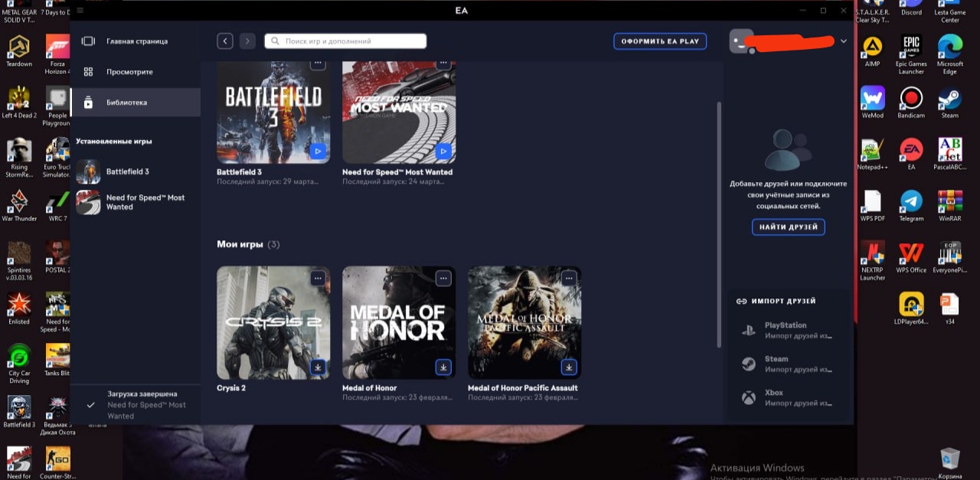Open Notepad++ desktop icon
The width and height of the screenshot is (980, 480).
(872, 154)
